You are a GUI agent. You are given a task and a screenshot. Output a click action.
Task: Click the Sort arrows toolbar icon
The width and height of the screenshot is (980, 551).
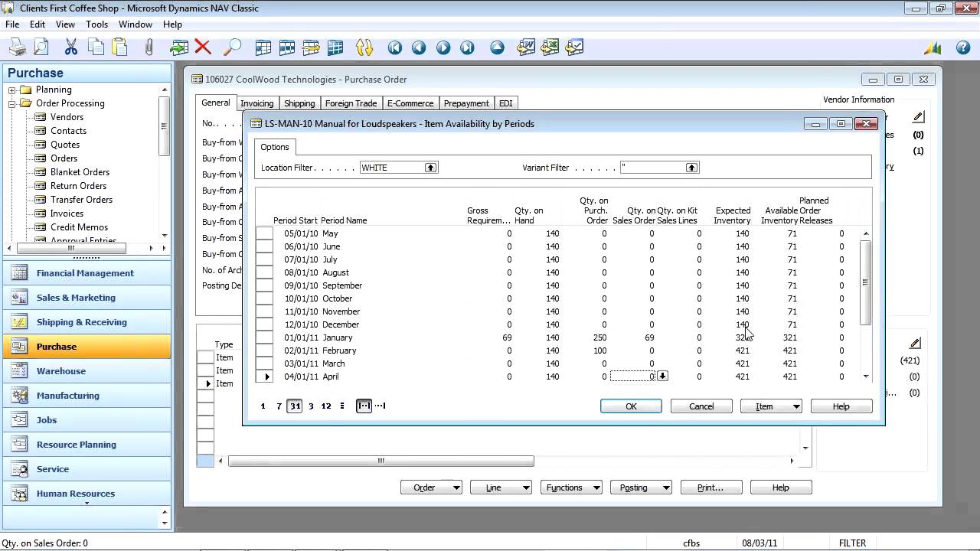point(364,47)
